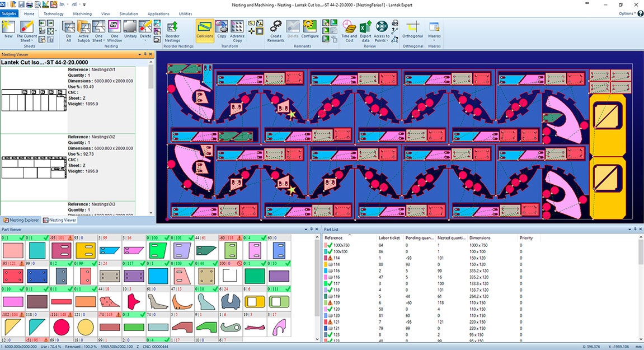Click the Unitary nesting icon
Image resolution: width=644 pixels, height=350 pixels.
coord(130,27)
